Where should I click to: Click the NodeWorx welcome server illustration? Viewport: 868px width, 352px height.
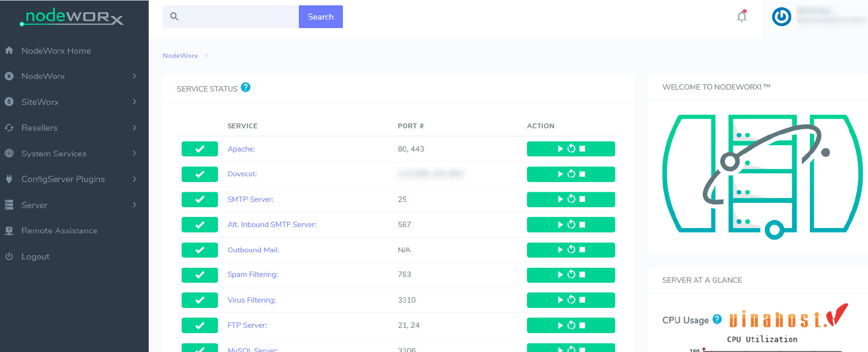(762, 176)
